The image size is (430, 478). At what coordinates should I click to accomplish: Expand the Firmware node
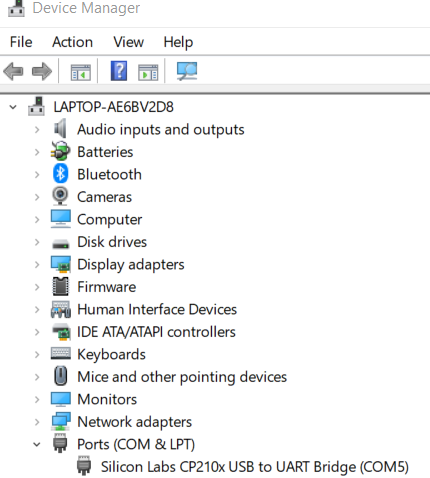[37, 287]
